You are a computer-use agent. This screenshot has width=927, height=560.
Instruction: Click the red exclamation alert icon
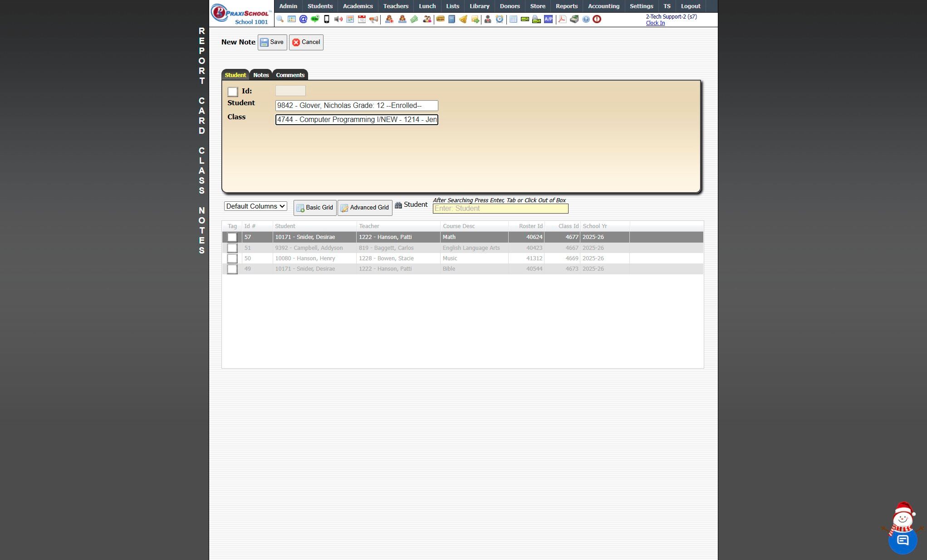tap(597, 19)
